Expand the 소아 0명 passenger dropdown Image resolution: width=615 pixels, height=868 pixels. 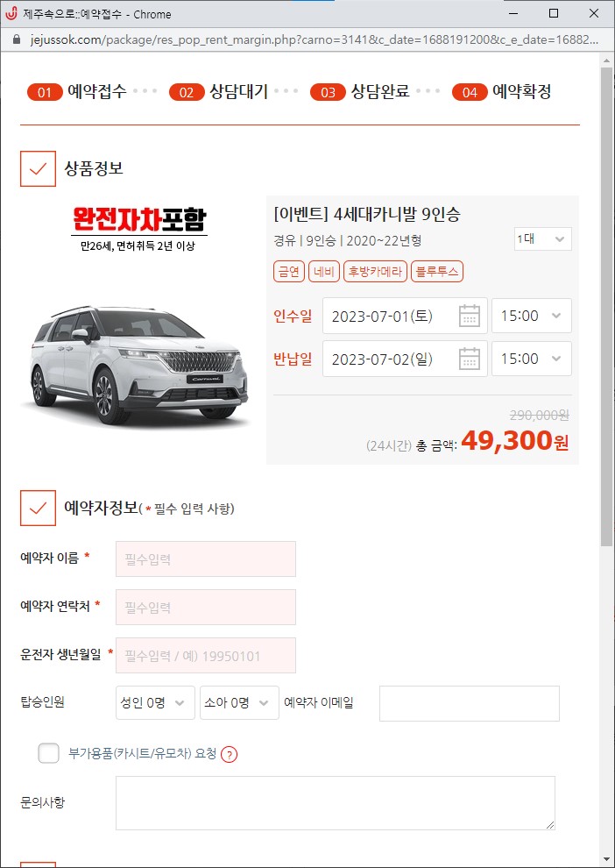(239, 702)
